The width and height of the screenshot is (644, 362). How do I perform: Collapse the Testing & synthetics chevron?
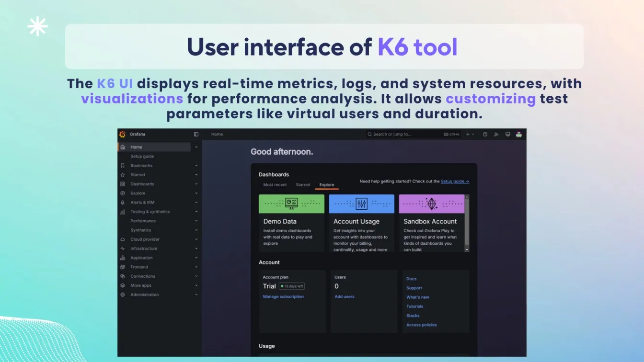[x=196, y=212]
